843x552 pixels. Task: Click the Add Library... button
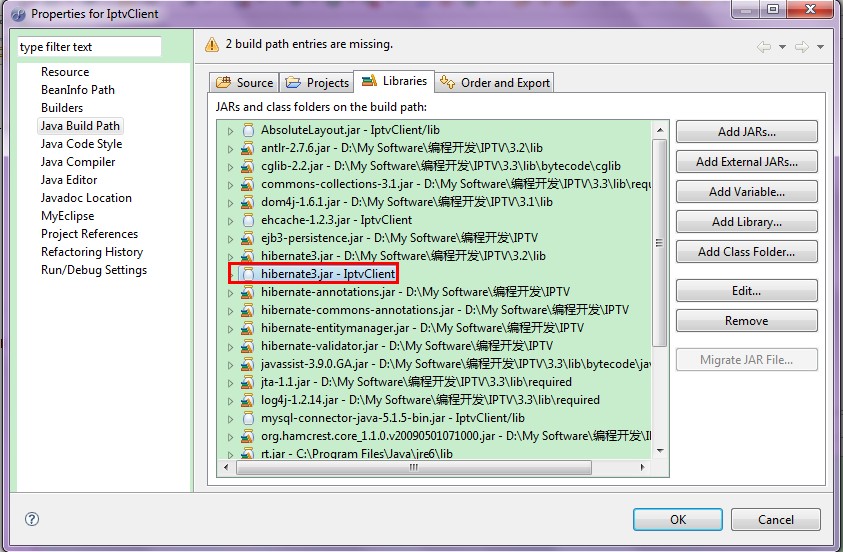746,222
